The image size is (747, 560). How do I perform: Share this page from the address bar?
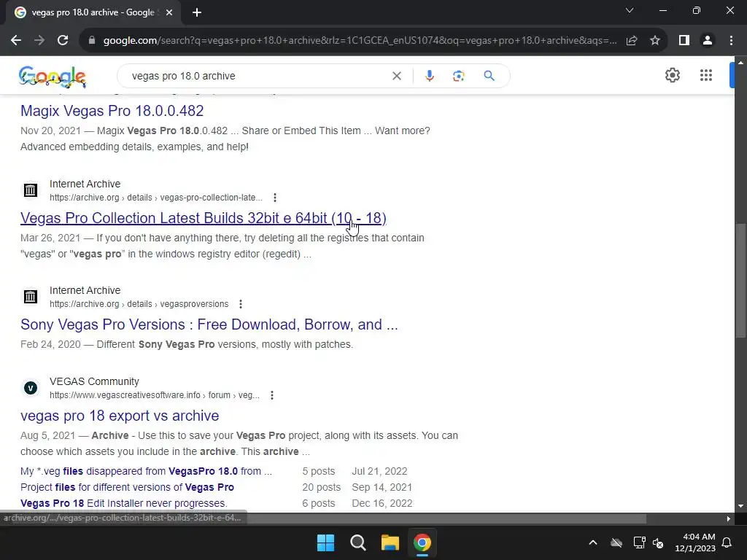click(x=632, y=41)
